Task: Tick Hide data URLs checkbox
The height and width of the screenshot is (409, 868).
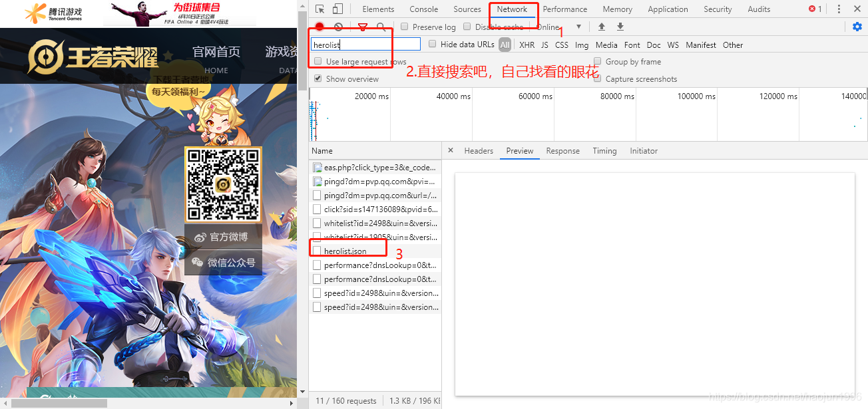Action: pyautogui.click(x=433, y=45)
